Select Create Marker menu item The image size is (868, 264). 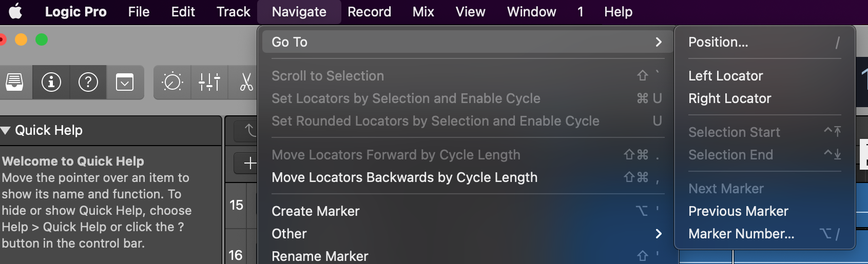316,211
